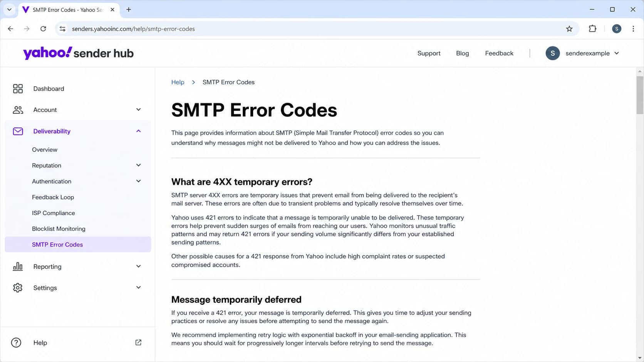Open the senderexample account dropdown arrow

pyautogui.click(x=617, y=53)
